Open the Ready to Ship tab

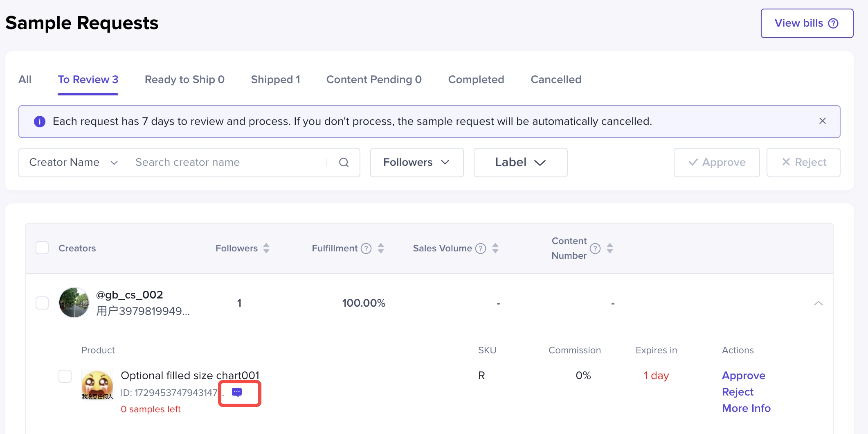(x=184, y=79)
